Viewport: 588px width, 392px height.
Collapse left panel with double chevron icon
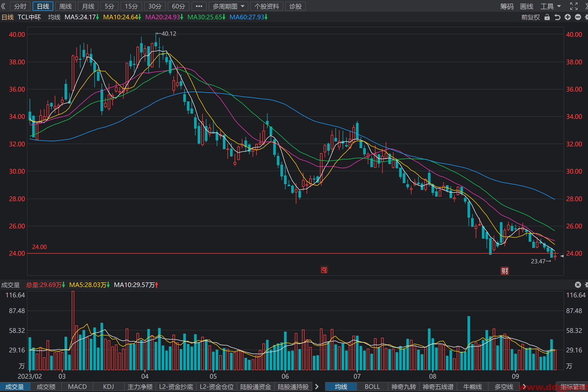tap(3, 6)
